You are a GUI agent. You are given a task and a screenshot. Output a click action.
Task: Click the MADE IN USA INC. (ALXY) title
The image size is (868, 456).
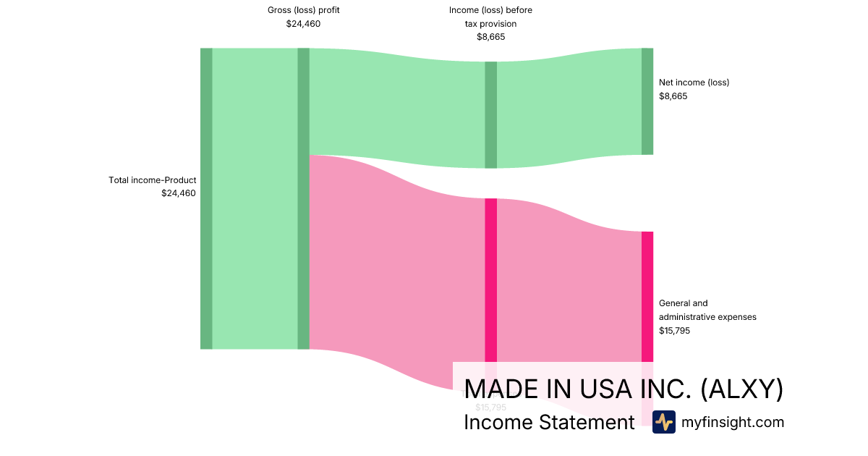(624, 389)
